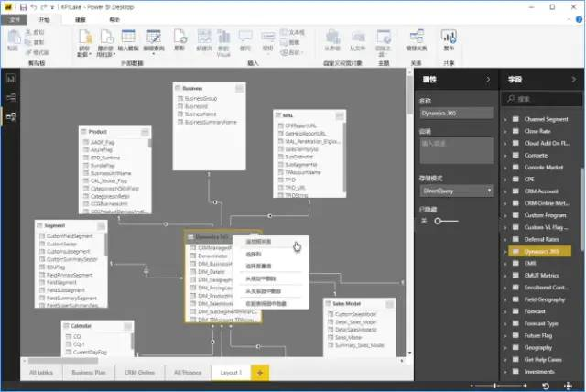Switch to the Home (开始) ribbon tab
The height and width of the screenshot is (392, 586).
[x=44, y=20]
